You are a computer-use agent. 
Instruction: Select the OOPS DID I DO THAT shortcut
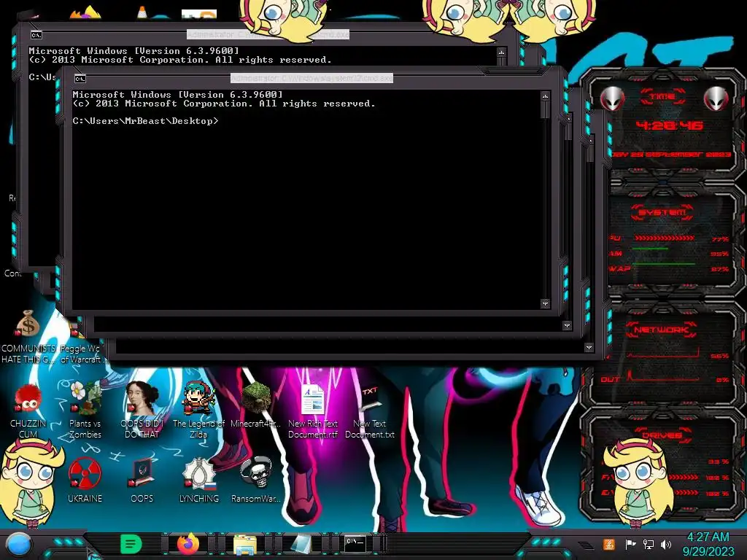point(142,411)
